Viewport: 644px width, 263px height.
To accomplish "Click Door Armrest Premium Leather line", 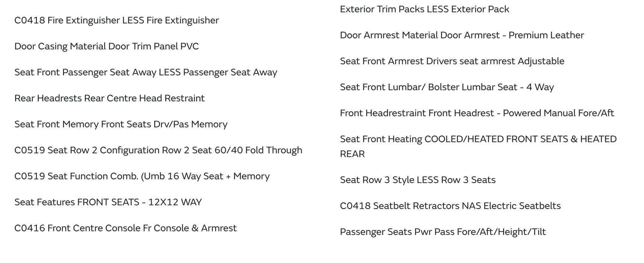I will tap(462, 35).
